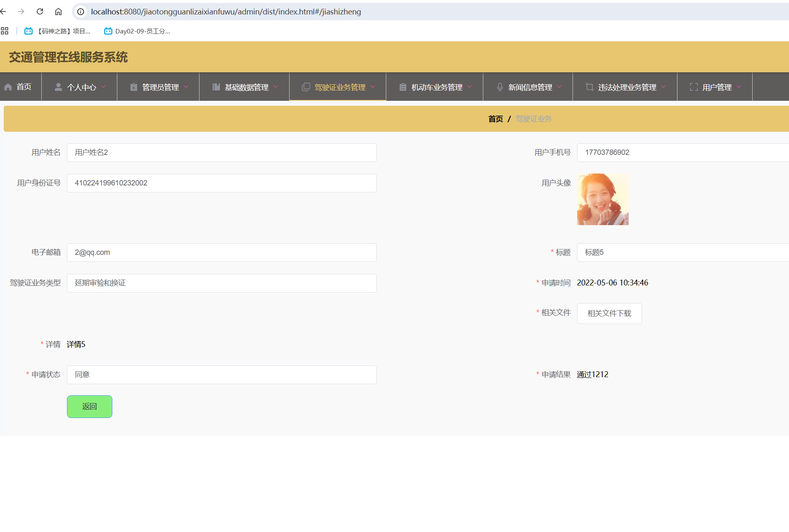Click the 首页 breadcrumb link
Screen dimensions: 789x532
click(x=495, y=119)
